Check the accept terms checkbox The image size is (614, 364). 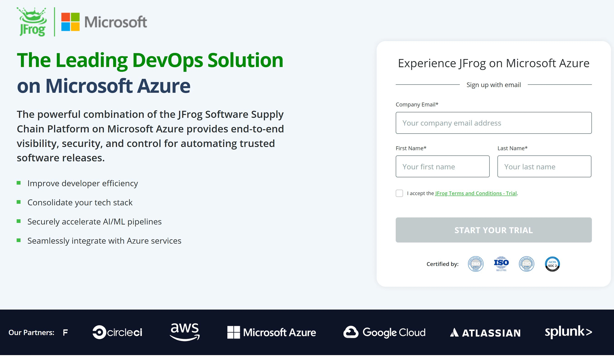tap(399, 193)
